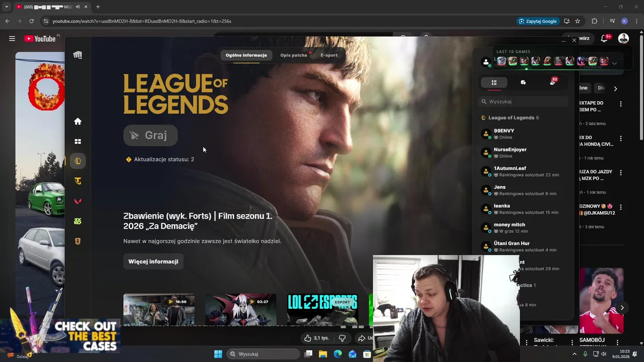Expand the Riot profile status dropdown chevron
The image size is (644, 362).
click(614, 63)
